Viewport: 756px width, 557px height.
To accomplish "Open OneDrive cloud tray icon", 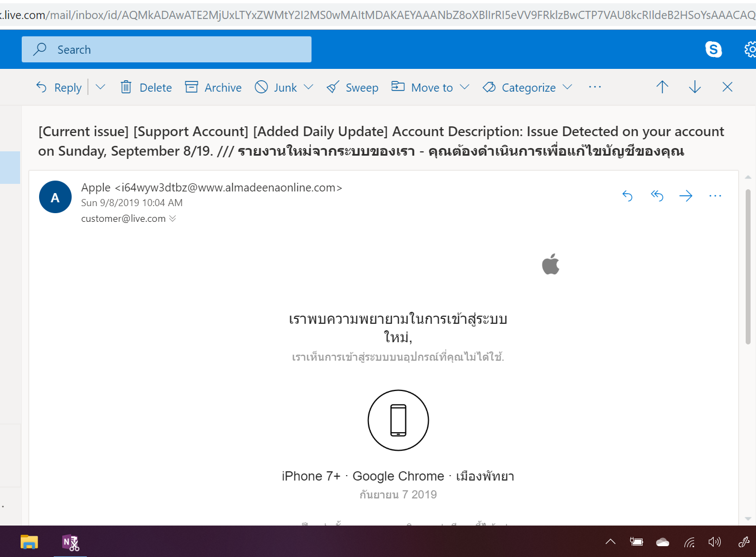I will pyautogui.click(x=663, y=542).
